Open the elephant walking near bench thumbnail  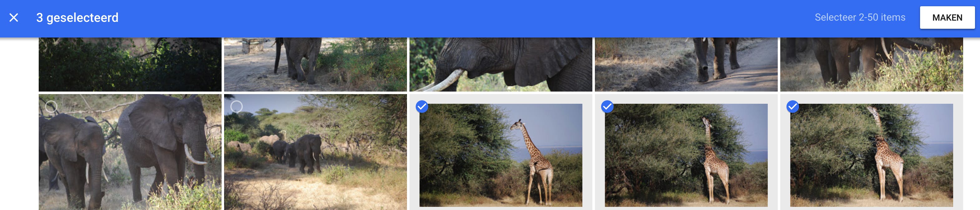(x=316, y=64)
